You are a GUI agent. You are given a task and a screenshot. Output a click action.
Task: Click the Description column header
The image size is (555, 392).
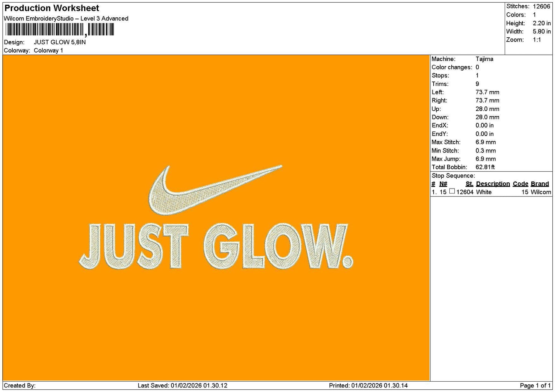[493, 184]
